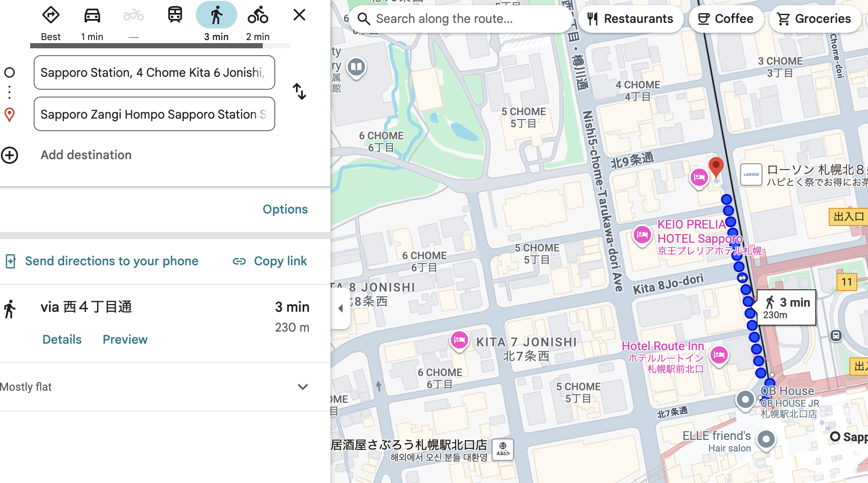The image size is (868, 483).
Task: Choose the Cycling travel mode icon
Action: (x=258, y=16)
